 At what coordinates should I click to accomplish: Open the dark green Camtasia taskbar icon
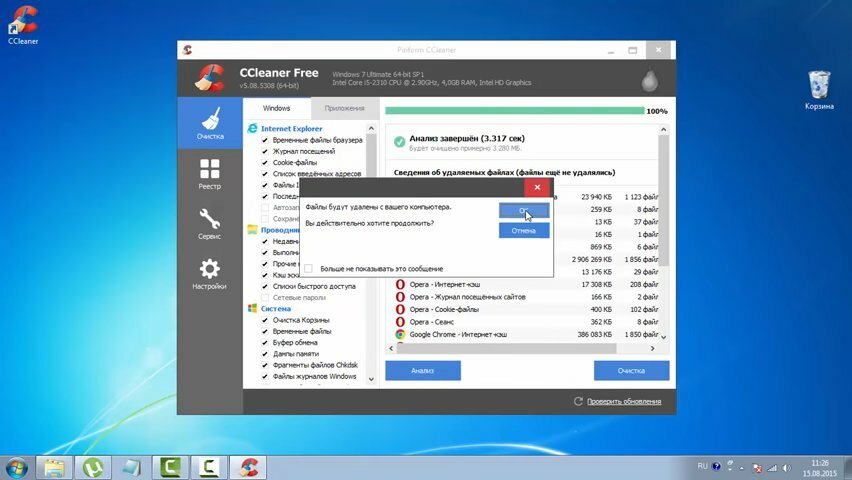[170, 467]
